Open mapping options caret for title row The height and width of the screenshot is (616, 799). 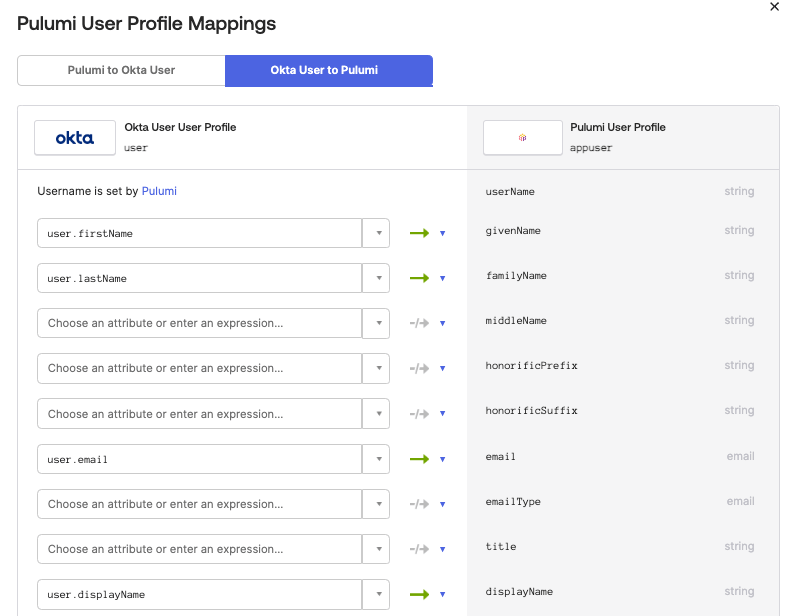[442, 549]
